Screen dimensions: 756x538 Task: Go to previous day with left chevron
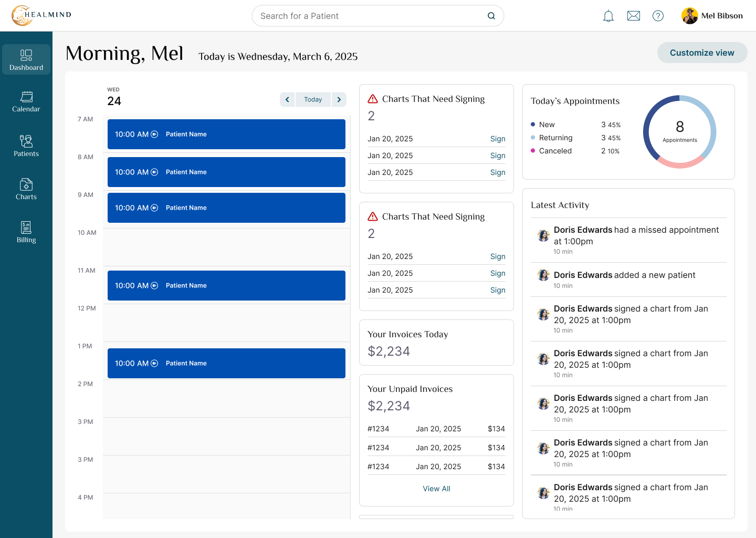287,99
